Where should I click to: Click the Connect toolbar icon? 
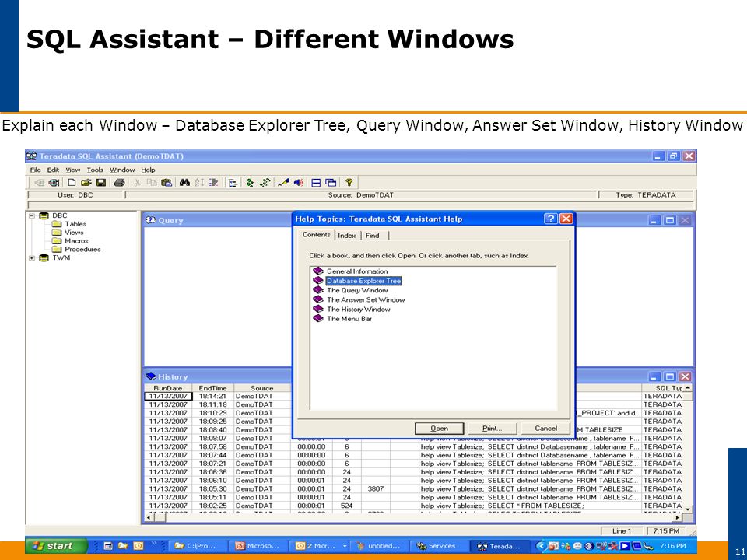(54, 182)
